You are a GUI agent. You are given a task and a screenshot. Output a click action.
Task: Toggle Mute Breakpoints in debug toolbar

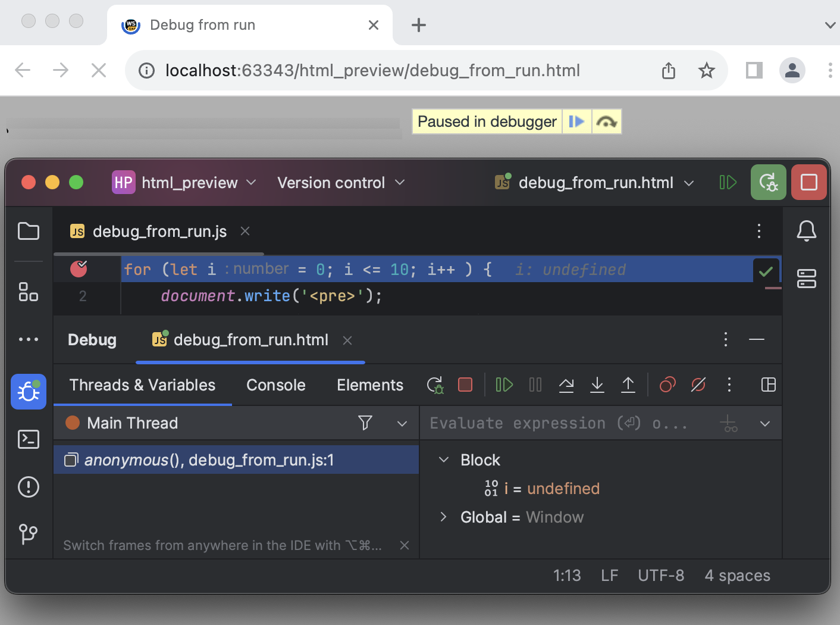click(698, 385)
